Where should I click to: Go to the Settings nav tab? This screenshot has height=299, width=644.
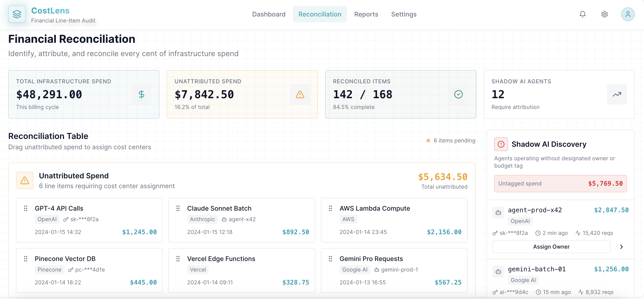(404, 14)
